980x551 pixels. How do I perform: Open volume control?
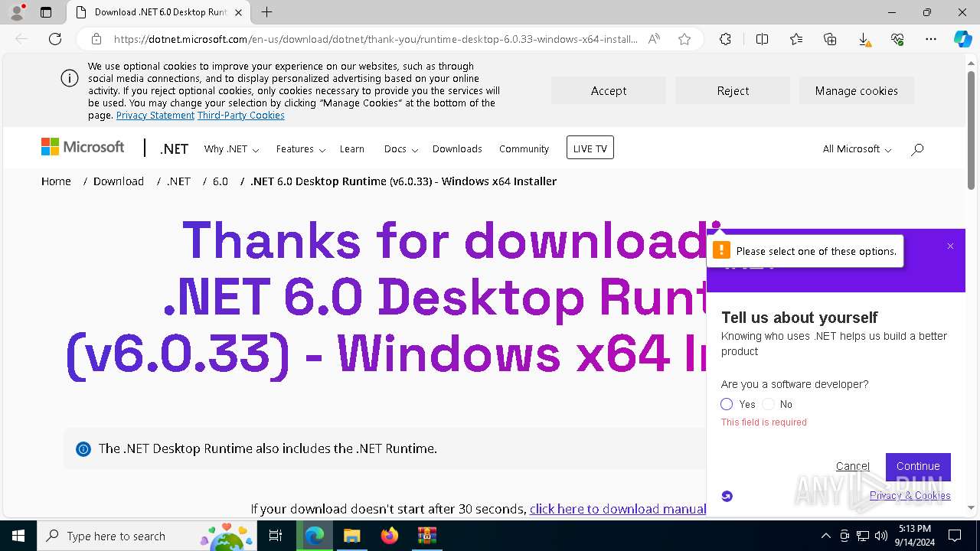coord(881,536)
